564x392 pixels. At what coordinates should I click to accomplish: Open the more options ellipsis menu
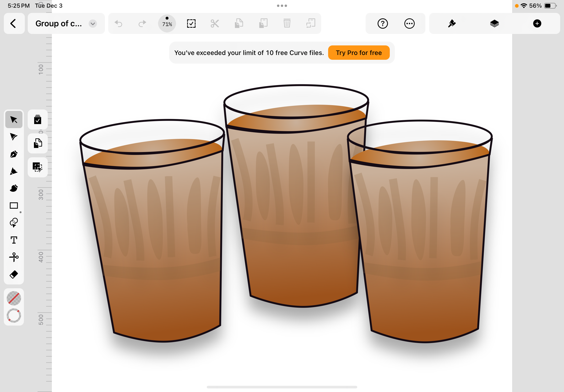[x=409, y=24]
